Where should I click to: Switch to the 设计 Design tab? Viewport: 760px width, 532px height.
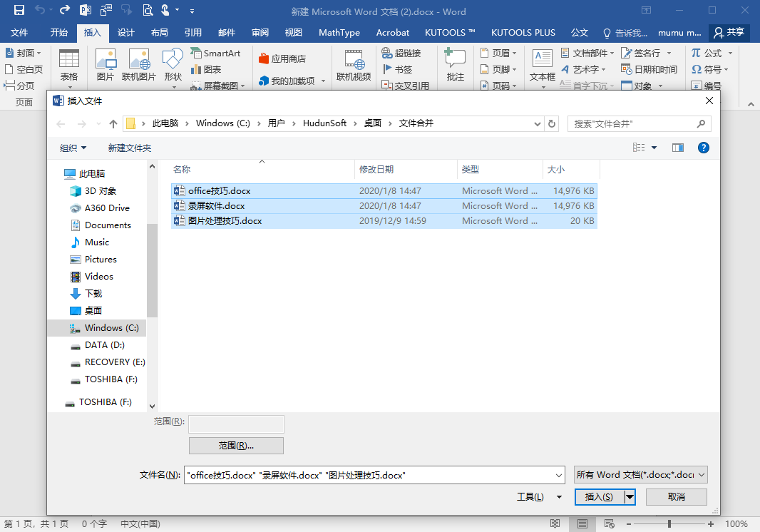(125, 33)
